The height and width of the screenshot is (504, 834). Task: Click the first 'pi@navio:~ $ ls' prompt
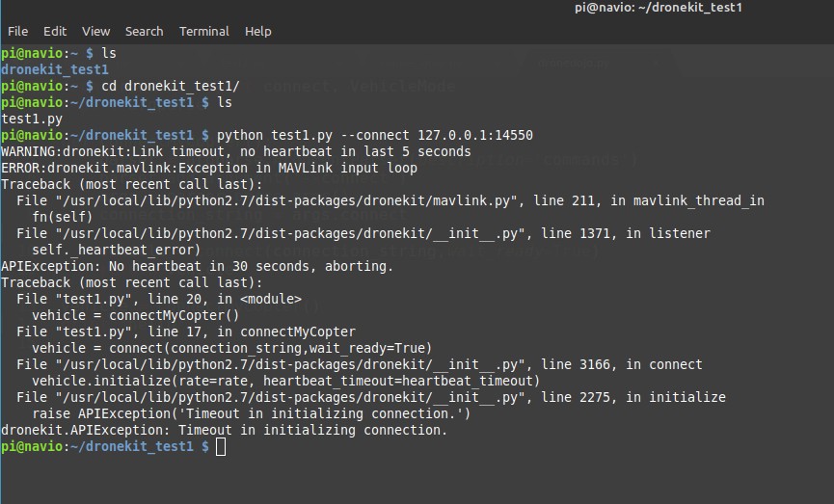click(x=59, y=53)
